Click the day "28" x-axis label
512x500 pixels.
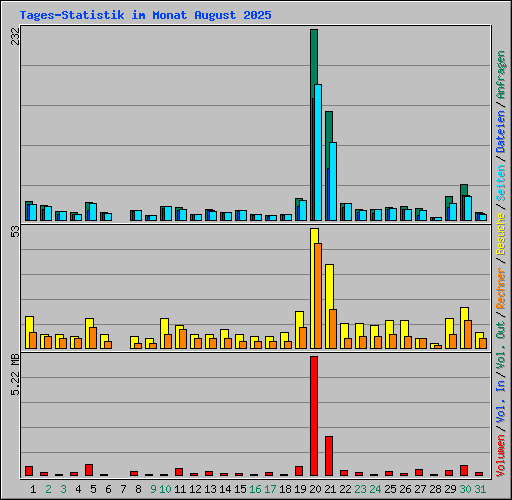click(435, 489)
